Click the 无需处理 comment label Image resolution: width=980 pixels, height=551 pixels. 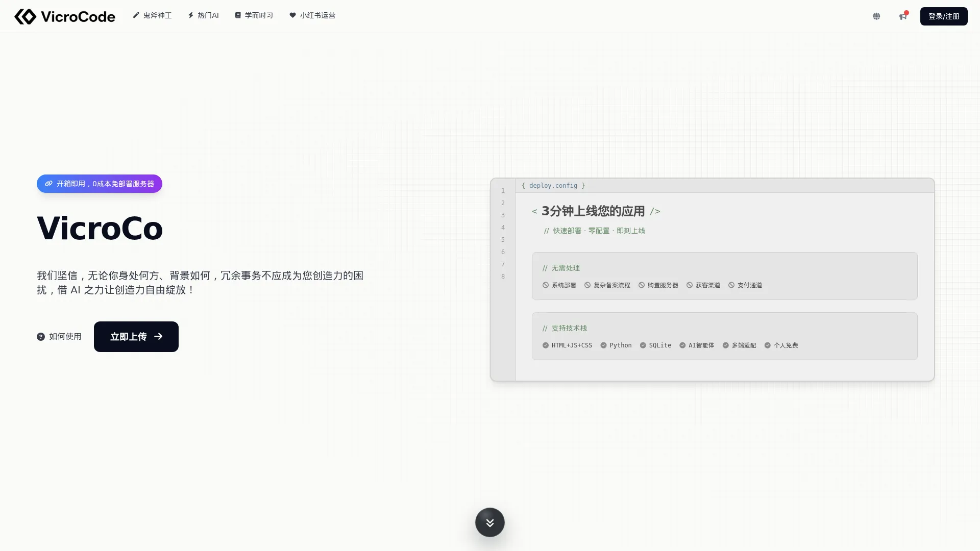561,268
